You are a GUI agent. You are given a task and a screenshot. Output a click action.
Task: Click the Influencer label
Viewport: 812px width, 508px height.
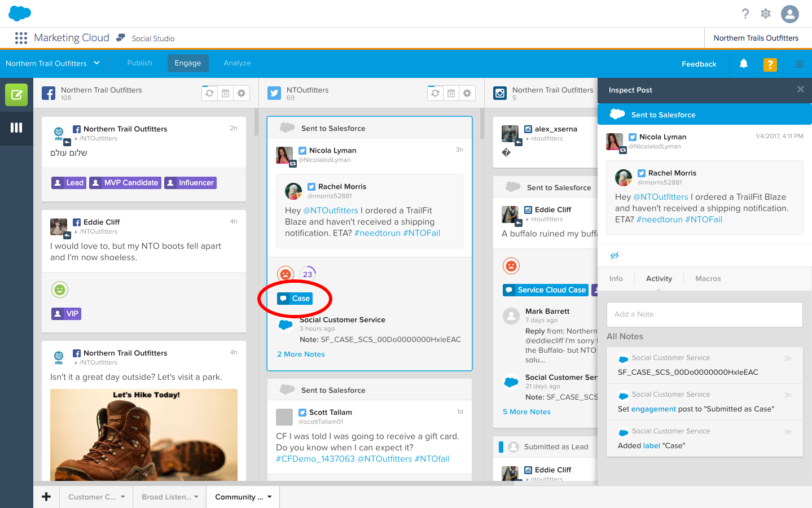click(190, 183)
